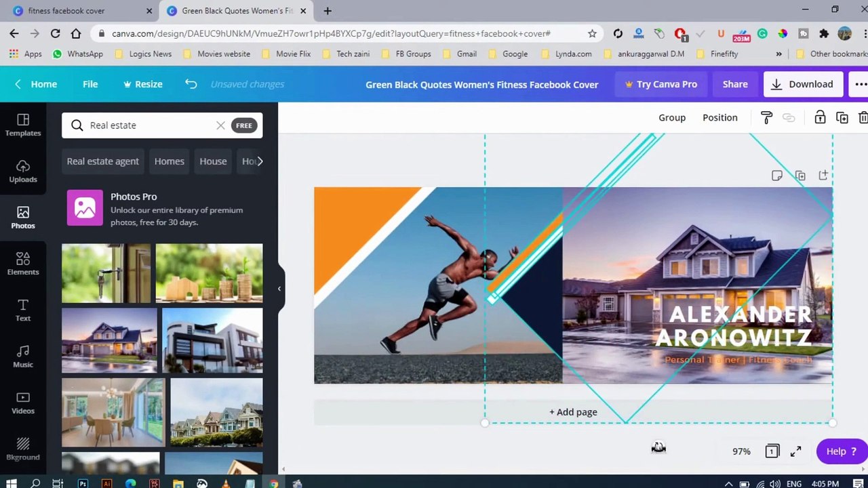
Task: Click the undo arrow icon
Action: [x=191, y=84]
